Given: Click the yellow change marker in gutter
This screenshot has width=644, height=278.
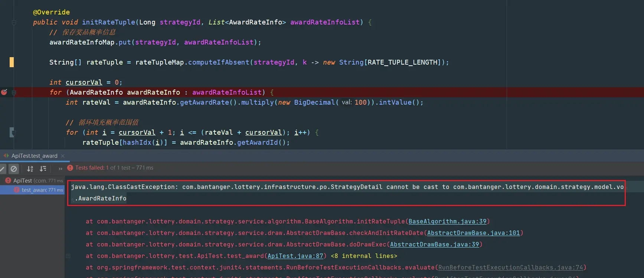Looking at the screenshot, I should point(12,62).
